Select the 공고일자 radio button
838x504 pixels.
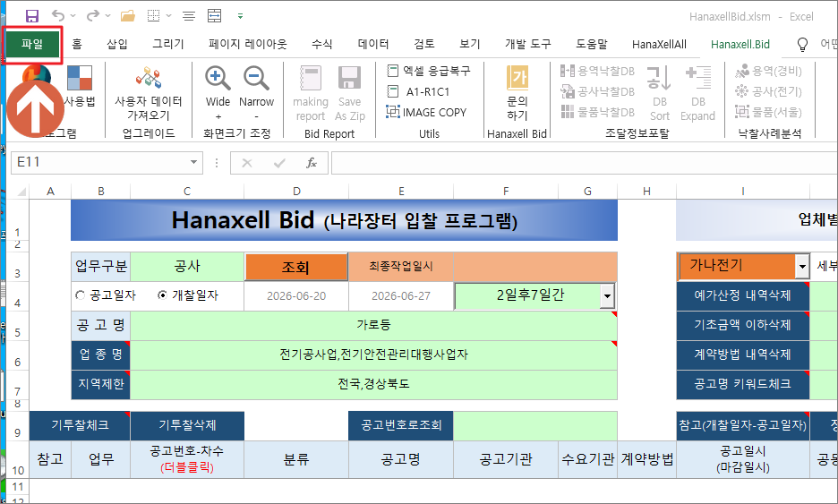point(81,295)
